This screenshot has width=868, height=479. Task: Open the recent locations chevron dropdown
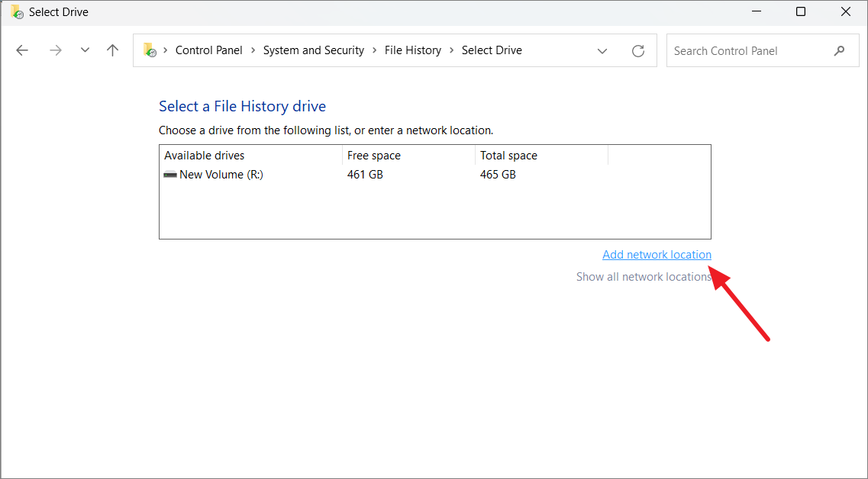(85, 50)
